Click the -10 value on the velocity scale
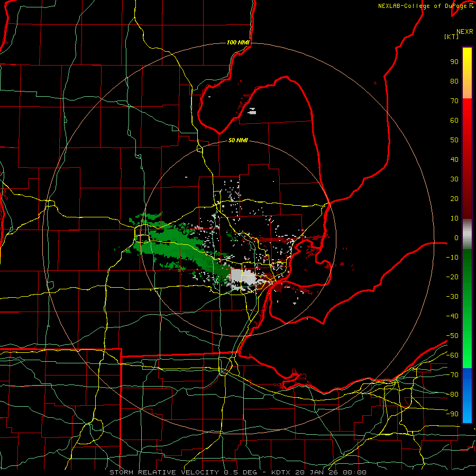The height and width of the screenshot is (476, 476). [x=452, y=258]
